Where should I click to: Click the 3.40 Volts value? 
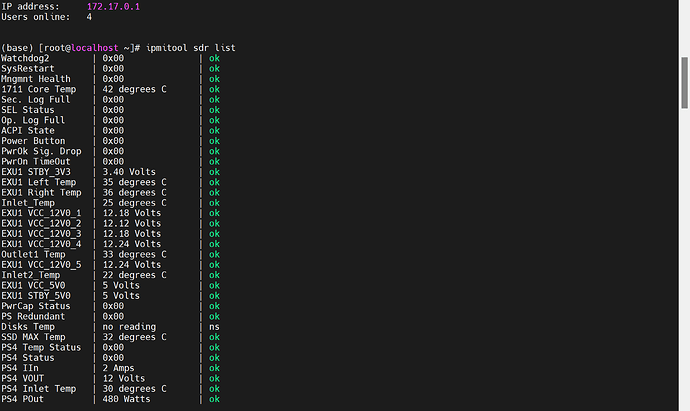tap(129, 171)
